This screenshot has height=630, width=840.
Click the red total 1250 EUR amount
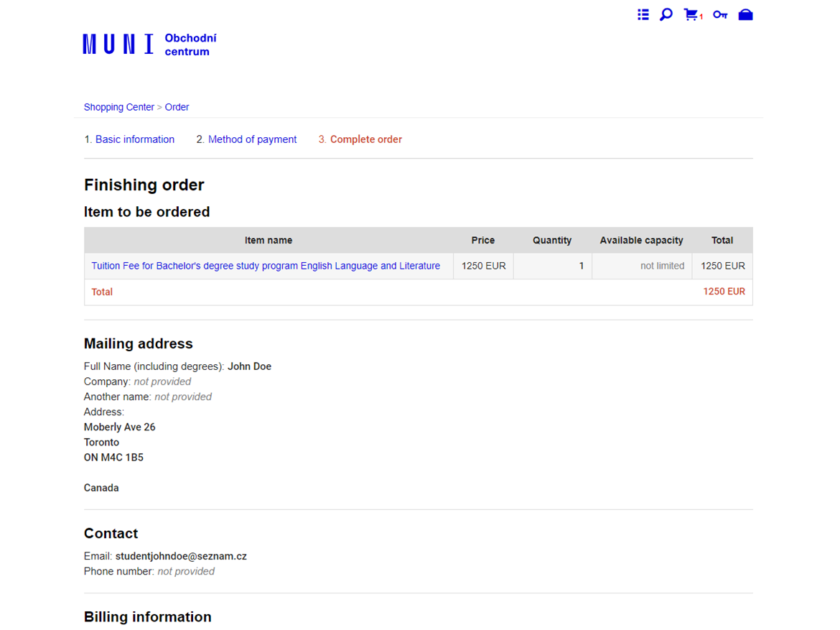(724, 292)
